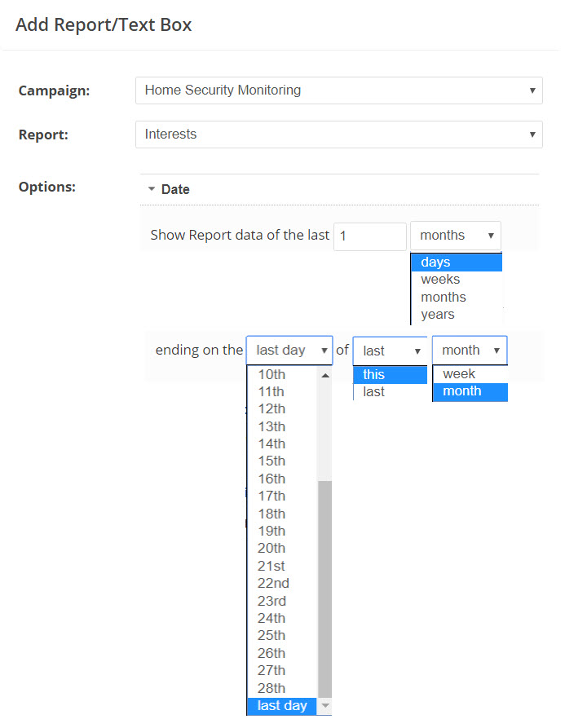This screenshot has height=728, width=565.
Task: Click the day list scroll up arrow
Action: click(x=324, y=376)
